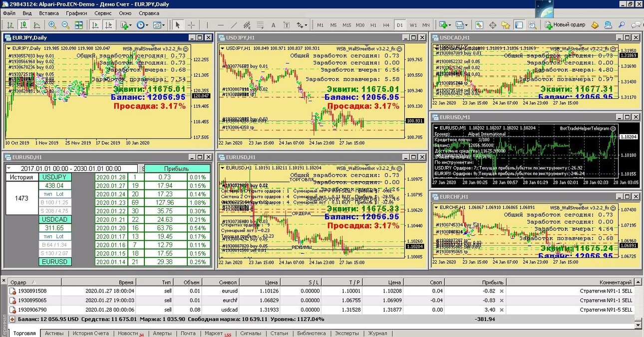Image resolution: width=644 pixels, height=337 pixels.
Task: Open the Вставка menu
Action: [x=48, y=13]
